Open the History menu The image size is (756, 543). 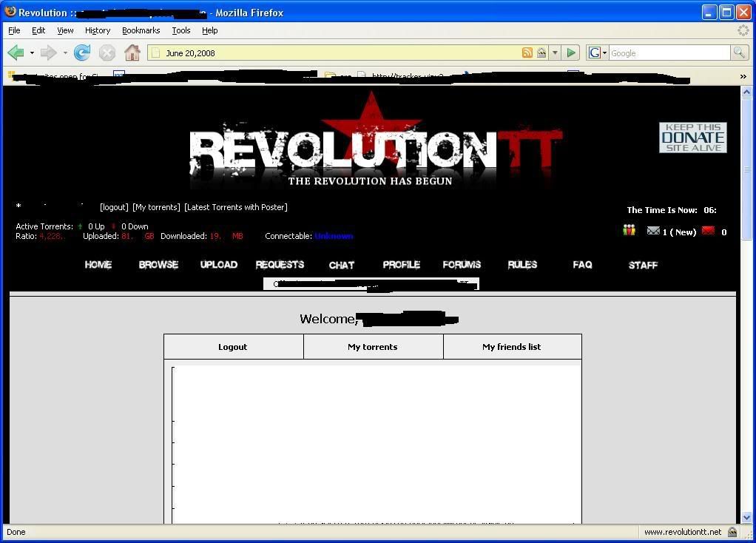pyautogui.click(x=98, y=30)
